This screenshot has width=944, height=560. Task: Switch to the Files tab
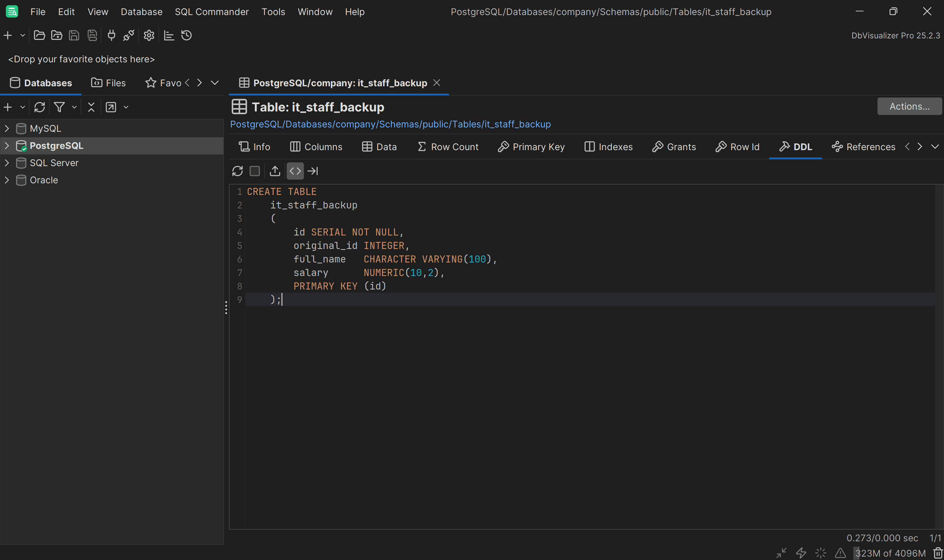pyautogui.click(x=108, y=83)
